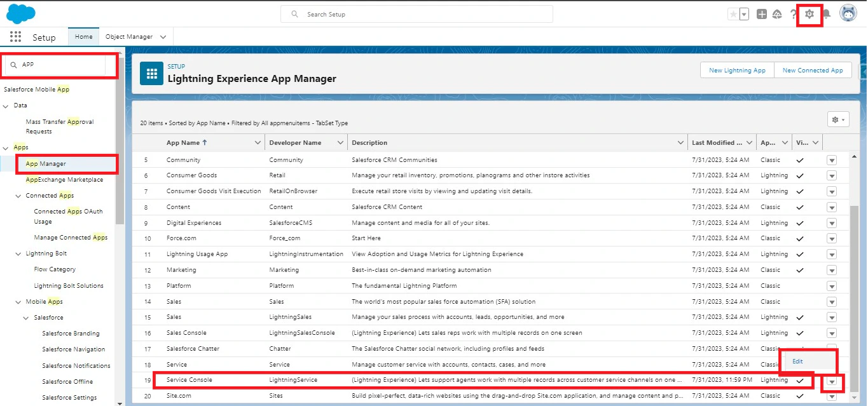The image size is (868, 406).
Task: Click the New Lightning App button
Action: tap(736, 70)
